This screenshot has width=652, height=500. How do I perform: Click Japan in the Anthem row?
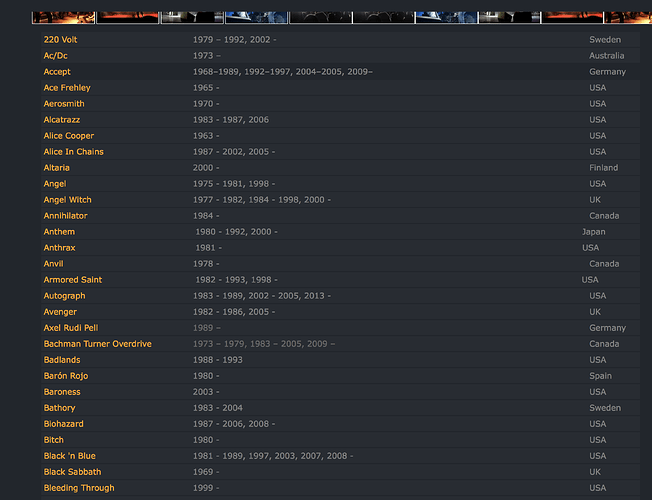(x=593, y=232)
